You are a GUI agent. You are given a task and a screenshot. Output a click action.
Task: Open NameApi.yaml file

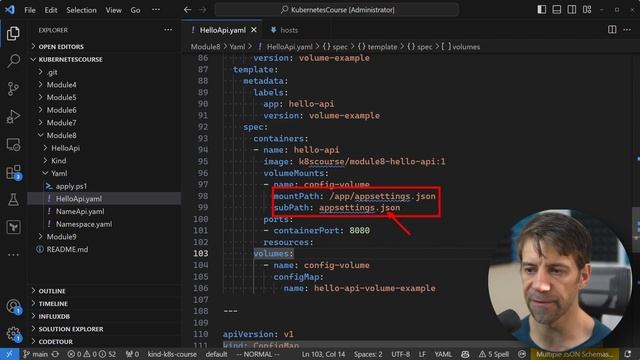pyautogui.click(x=104, y=211)
